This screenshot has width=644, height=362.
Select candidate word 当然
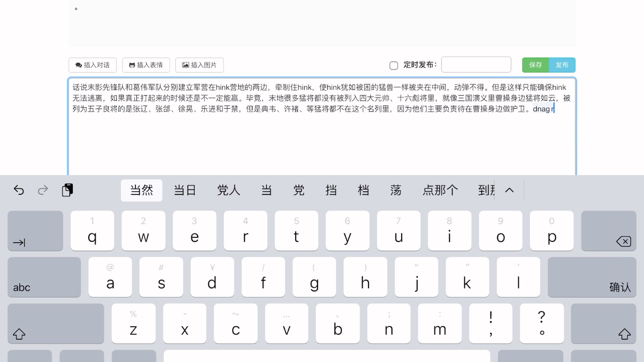click(142, 190)
